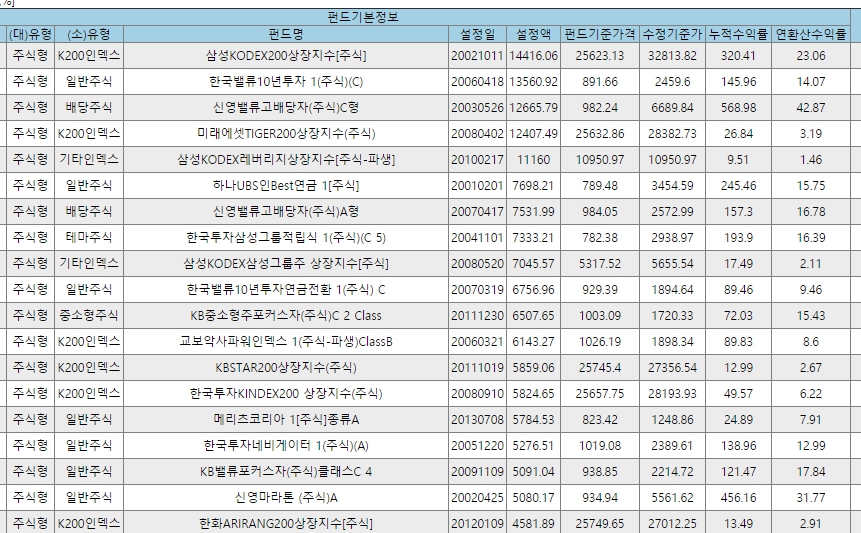Viewport: 861px width, 533px height.
Task: Click 펀드기준가격 value 5317.52
Action: point(600,263)
